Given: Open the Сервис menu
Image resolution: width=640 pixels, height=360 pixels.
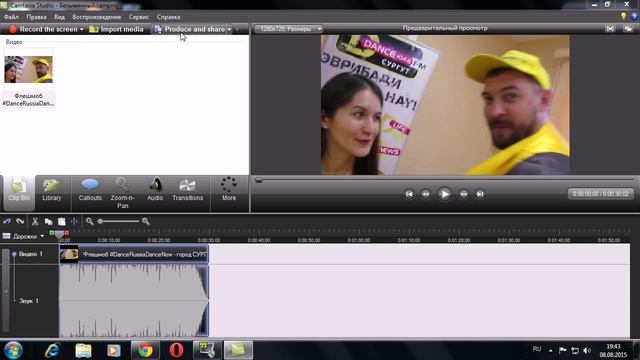Looking at the screenshot, I should click(x=139, y=17).
